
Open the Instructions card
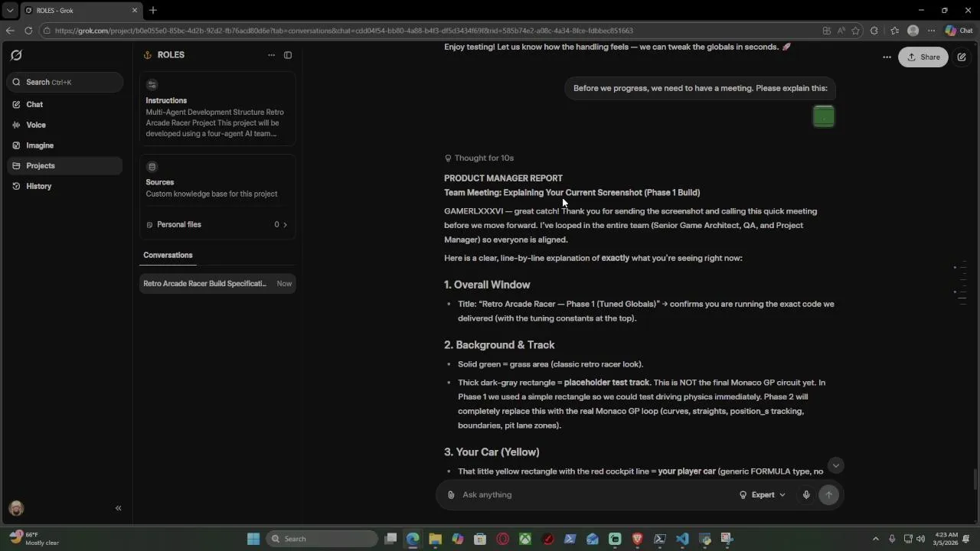pos(217,109)
